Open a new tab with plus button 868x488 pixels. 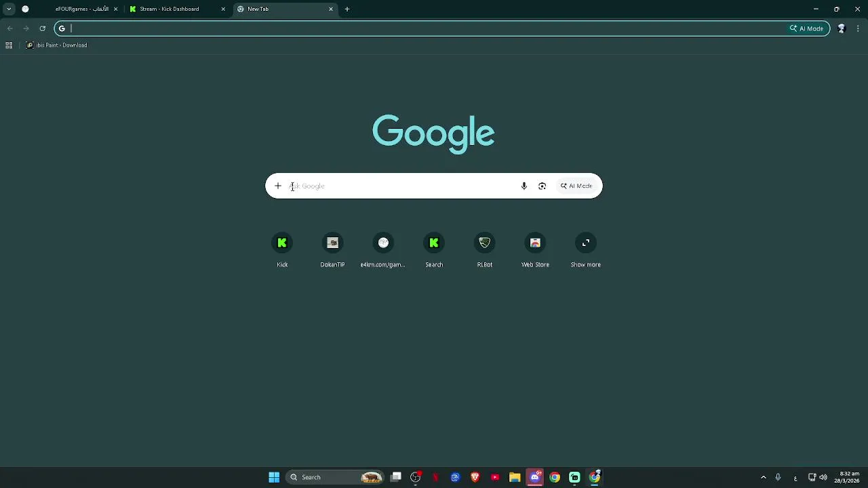click(x=347, y=9)
